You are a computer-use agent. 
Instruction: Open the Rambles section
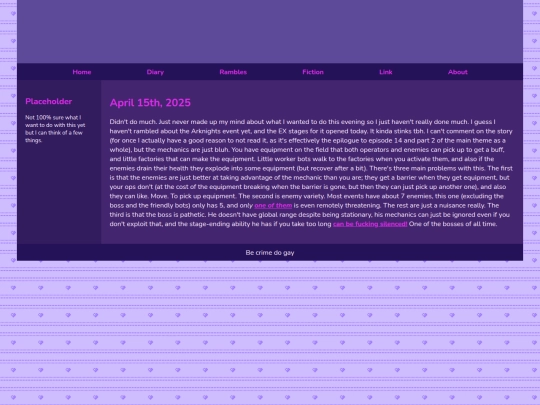click(x=233, y=72)
